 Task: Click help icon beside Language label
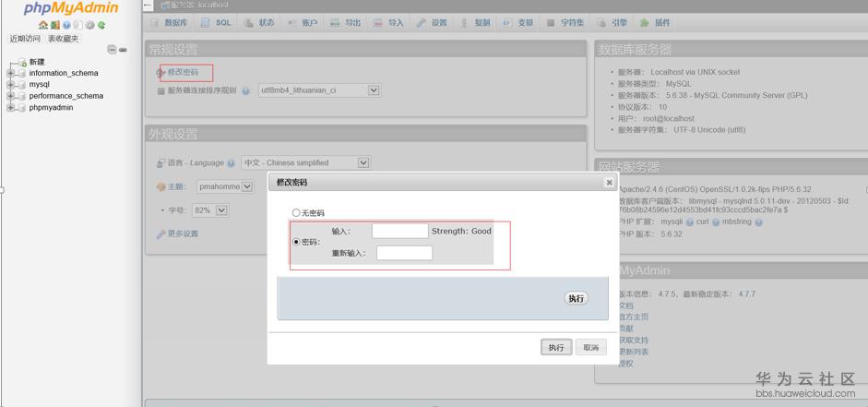point(231,163)
